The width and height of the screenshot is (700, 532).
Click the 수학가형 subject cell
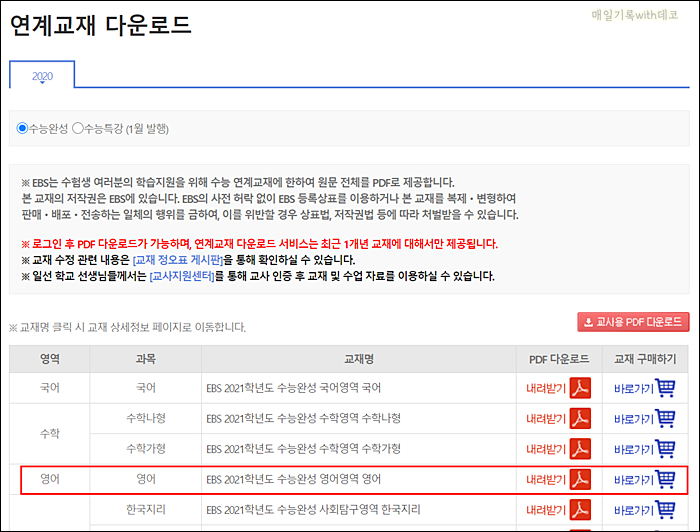pyautogui.click(x=146, y=449)
